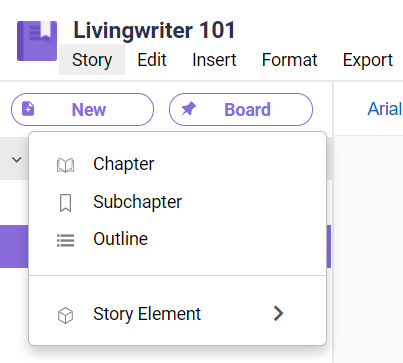The width and height of the screenshot is (403, 363).
Task: Click the new document icon in New button
Action: (x=28, y=109)
